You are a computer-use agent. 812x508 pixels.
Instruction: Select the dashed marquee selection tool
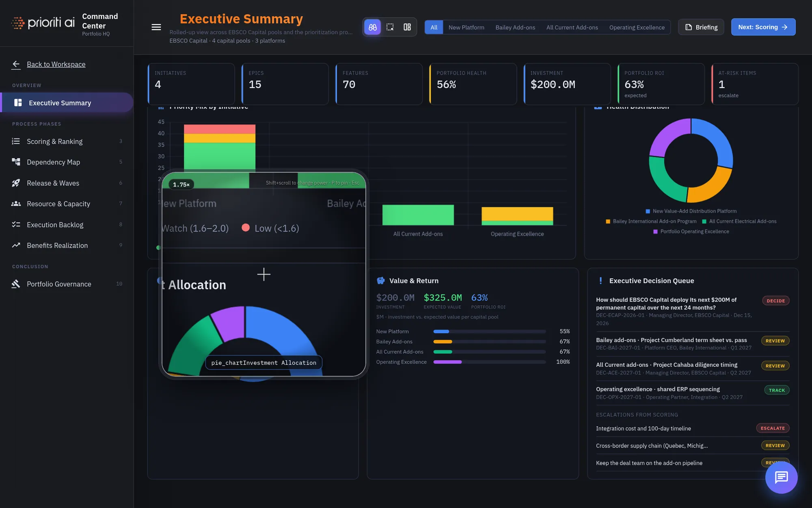click(390, 27)
